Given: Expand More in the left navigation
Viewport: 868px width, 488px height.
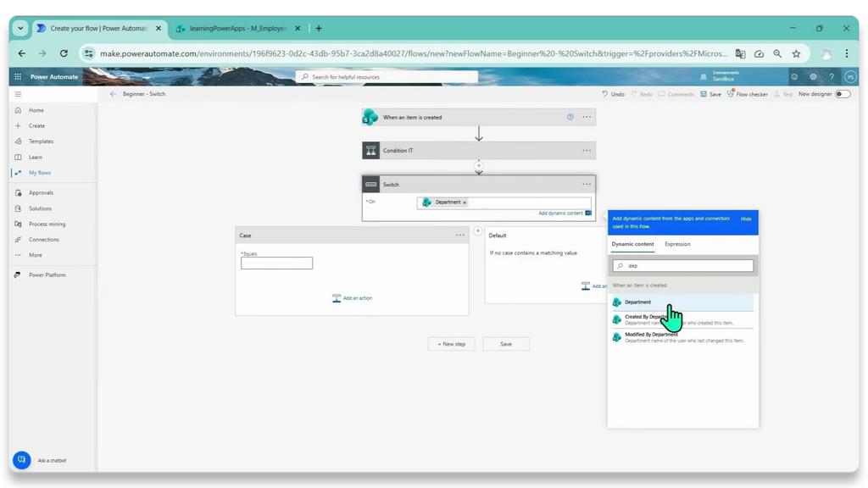Looking at the screenshot, I should [36, 255].
